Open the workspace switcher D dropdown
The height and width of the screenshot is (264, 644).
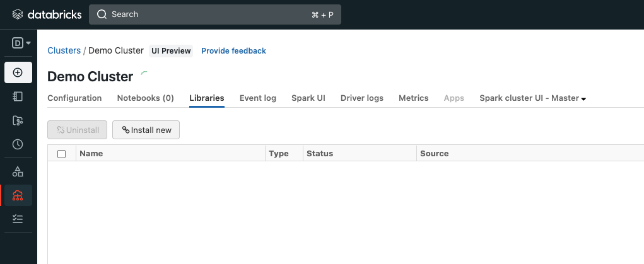tap(21, 43)
